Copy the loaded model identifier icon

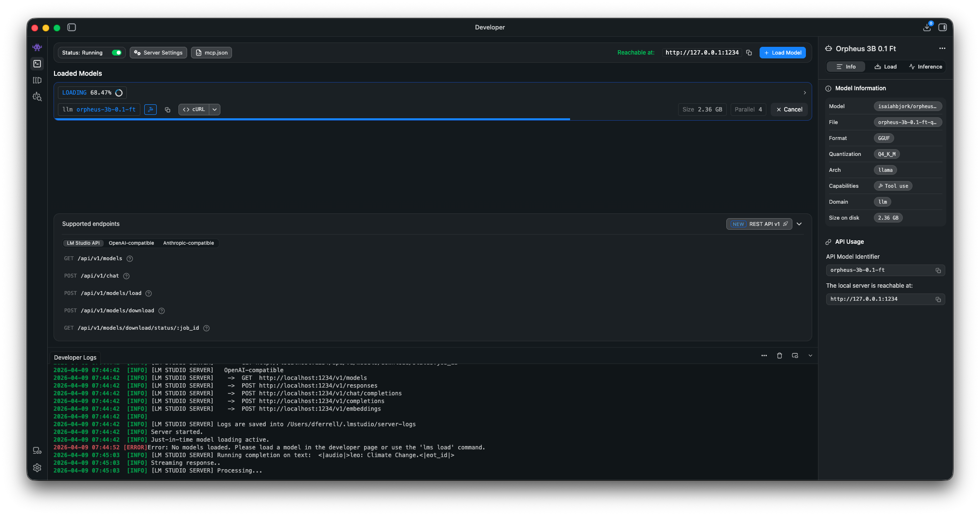167,110
